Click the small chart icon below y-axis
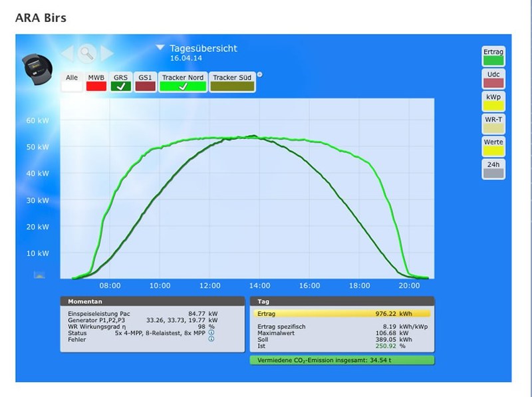The image size is (532, 397). click(x=39, y=275)
